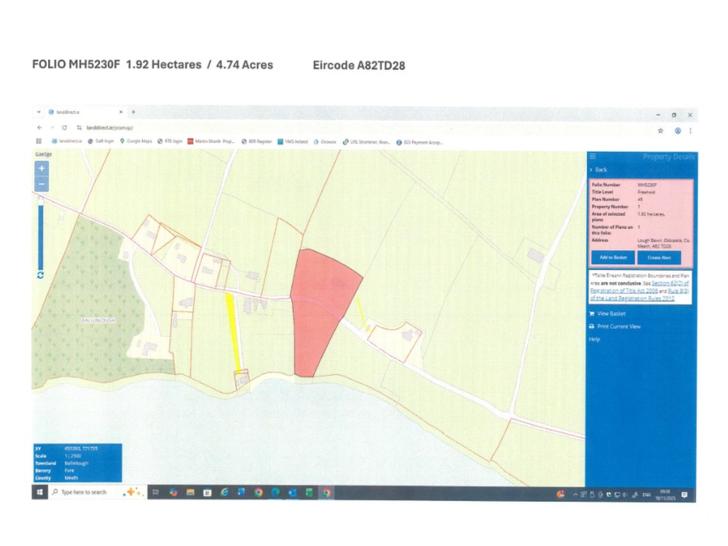This screenshot has width=728, height=546.
Task: Open the hamburger menu in Property Details panel
Action: click(x=592, y=157)
